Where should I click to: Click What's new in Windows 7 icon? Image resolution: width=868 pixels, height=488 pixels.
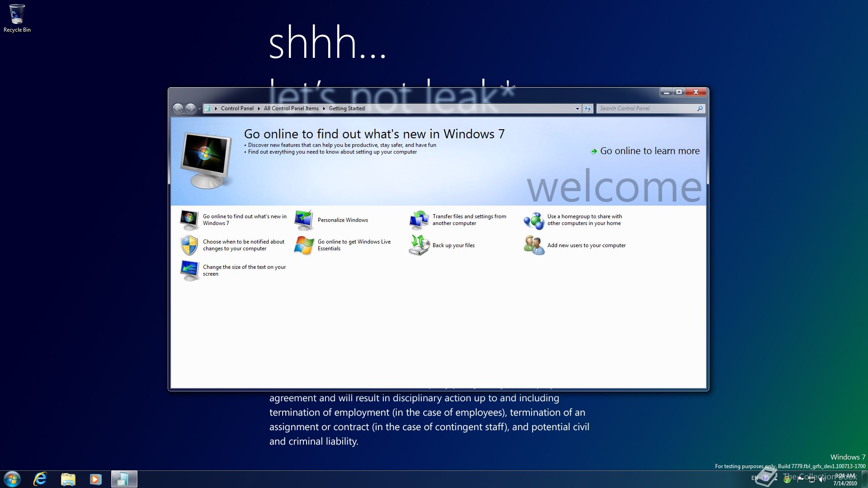click(189, 220)
